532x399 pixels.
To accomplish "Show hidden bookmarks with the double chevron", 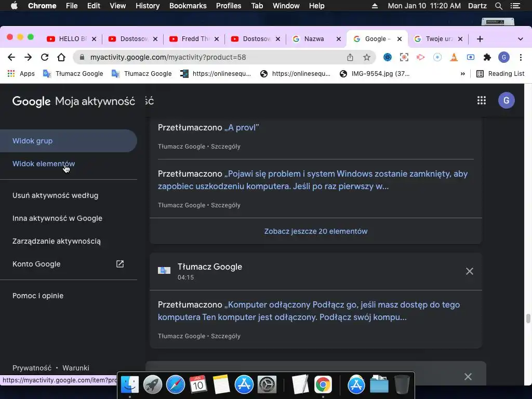I will pyautogui.click(x=462, y=74).
